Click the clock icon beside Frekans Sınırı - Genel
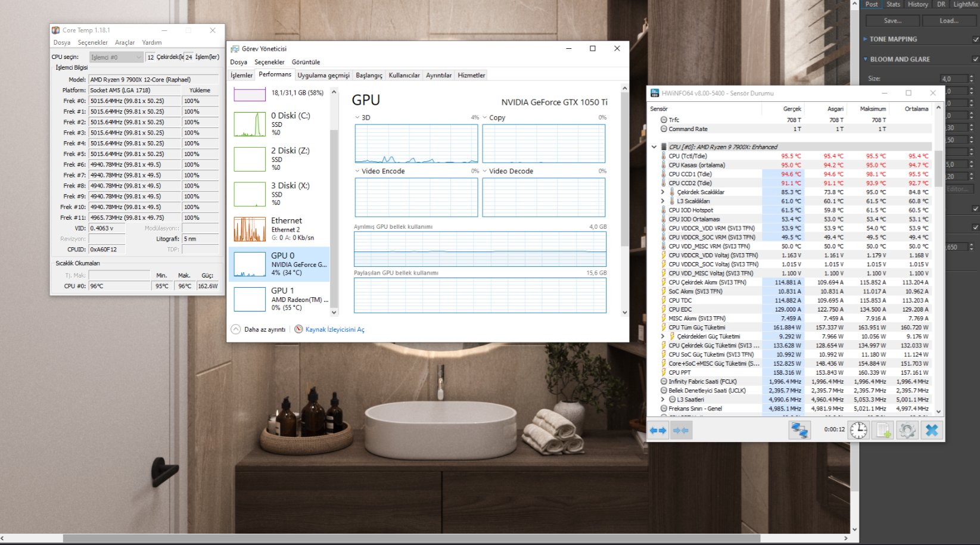 664,409
